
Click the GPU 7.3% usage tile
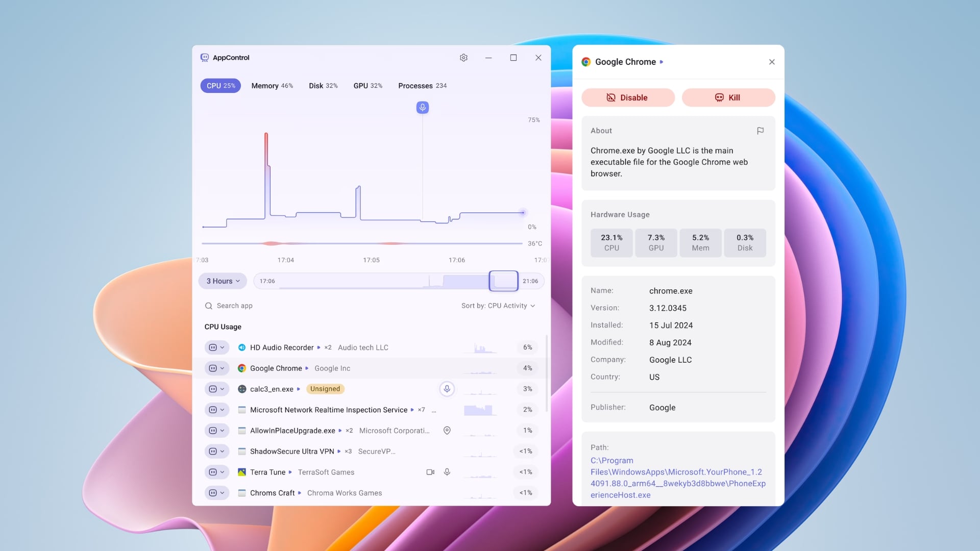click(x=656, y=243)
